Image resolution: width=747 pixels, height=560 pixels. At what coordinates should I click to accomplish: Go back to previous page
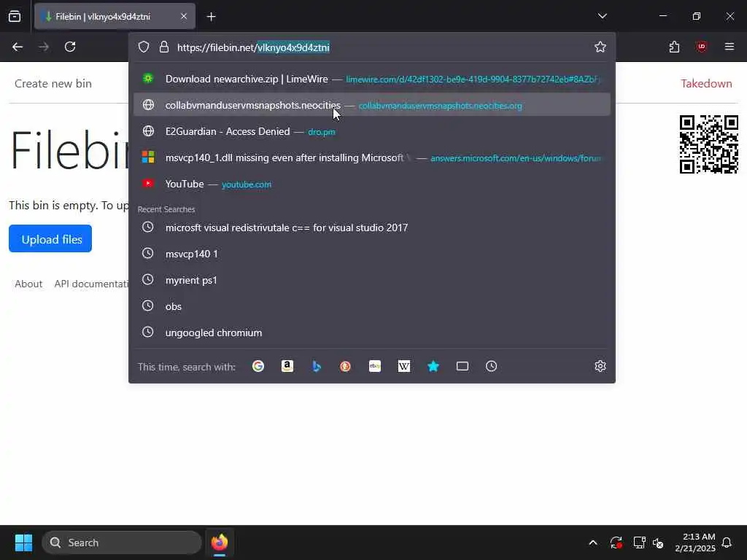pyautogui.click(x=18, y=47)
